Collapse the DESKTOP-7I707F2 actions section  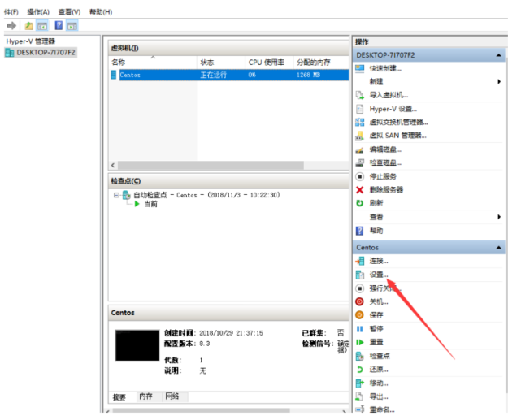click(x=498, y=55)
